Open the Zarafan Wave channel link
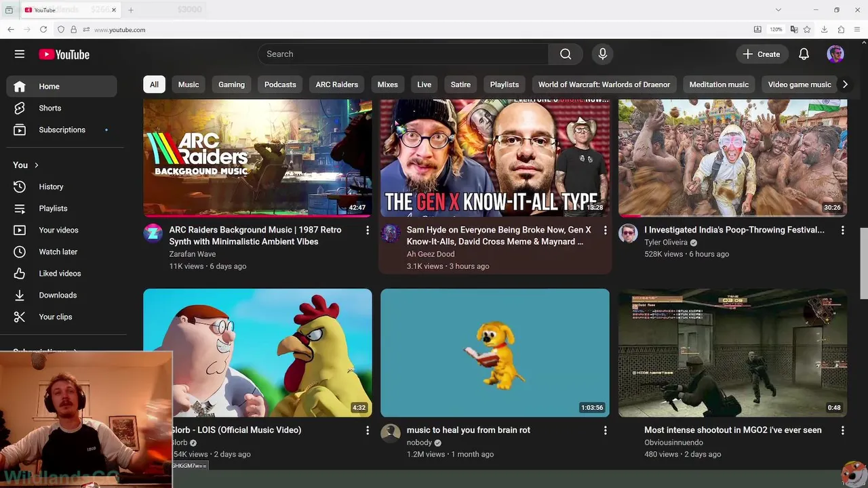 193,254
